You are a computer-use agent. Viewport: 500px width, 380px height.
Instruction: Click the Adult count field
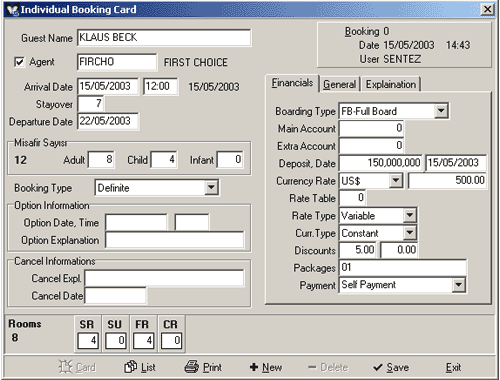101,159
